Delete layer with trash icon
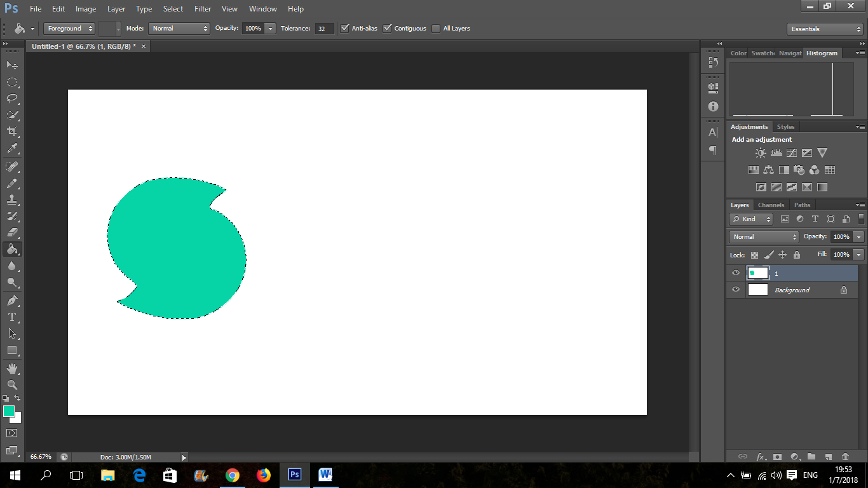This screenshot has width=868, height=488. point(845,456)
